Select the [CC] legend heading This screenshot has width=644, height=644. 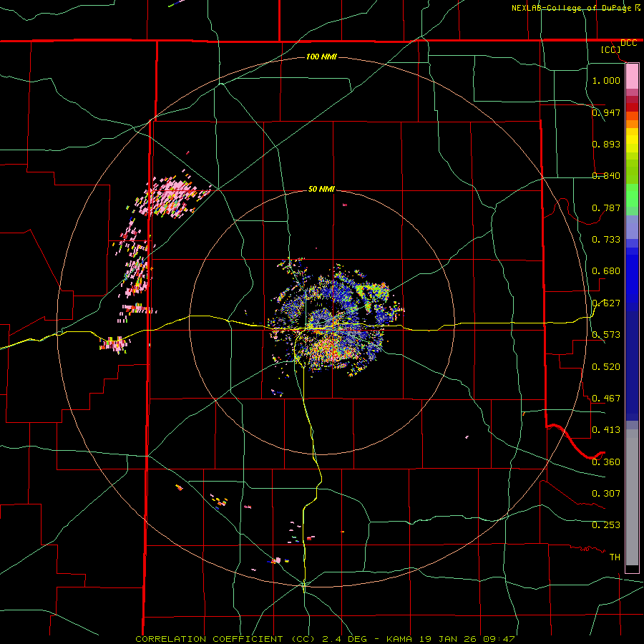tap(610, 49)
